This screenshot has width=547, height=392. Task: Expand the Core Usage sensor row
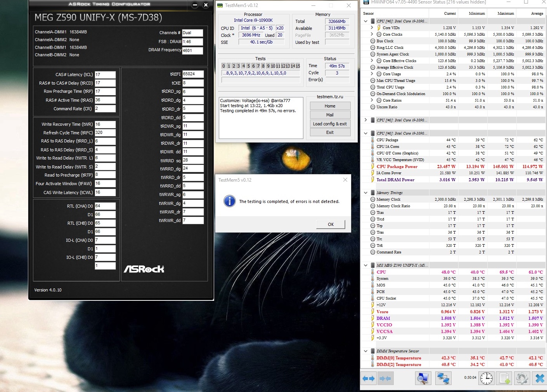[372, 74]
